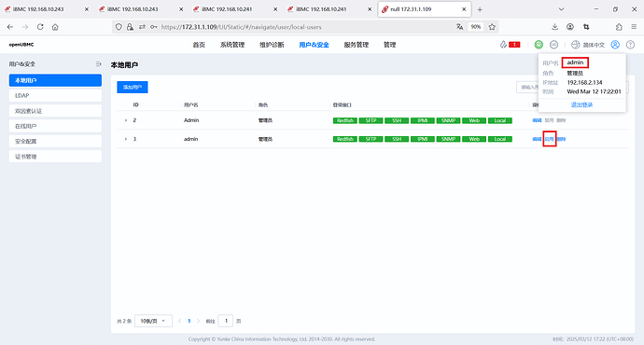Expand row ID 3 admin details

point(126,139)
